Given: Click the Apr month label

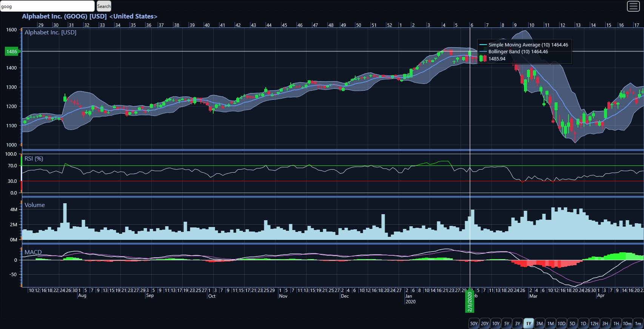Looking at the screenshot, I should coord(601,295).
